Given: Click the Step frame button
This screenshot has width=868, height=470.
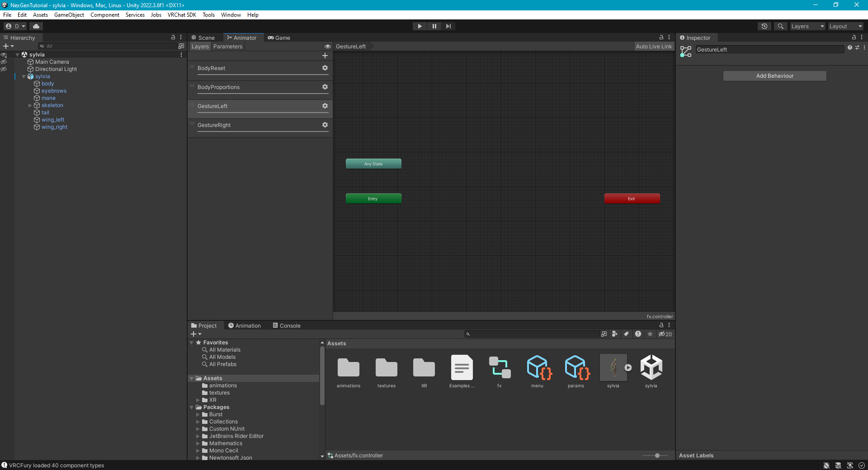Looking at the screenshot, I should tap(448, 26).
